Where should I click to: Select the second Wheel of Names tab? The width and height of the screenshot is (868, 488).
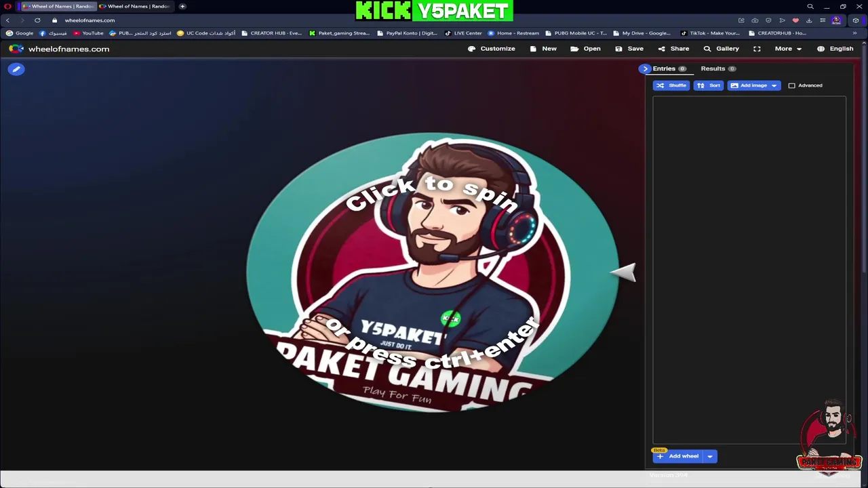point(135,6)
